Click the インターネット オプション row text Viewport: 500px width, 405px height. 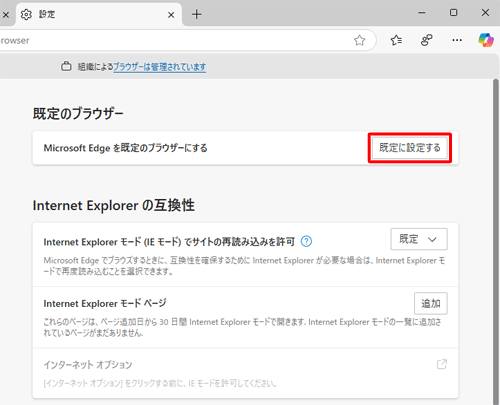point(88,365)
